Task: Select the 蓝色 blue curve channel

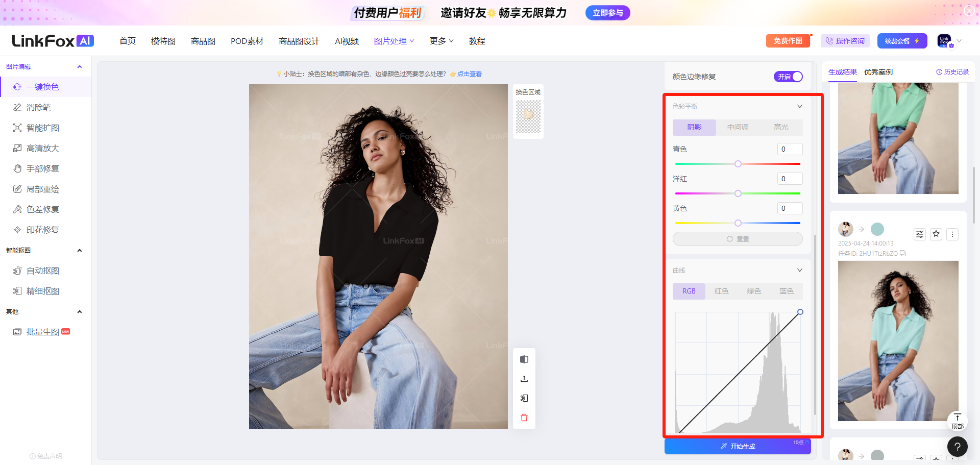Action: (x=787, y=291)
